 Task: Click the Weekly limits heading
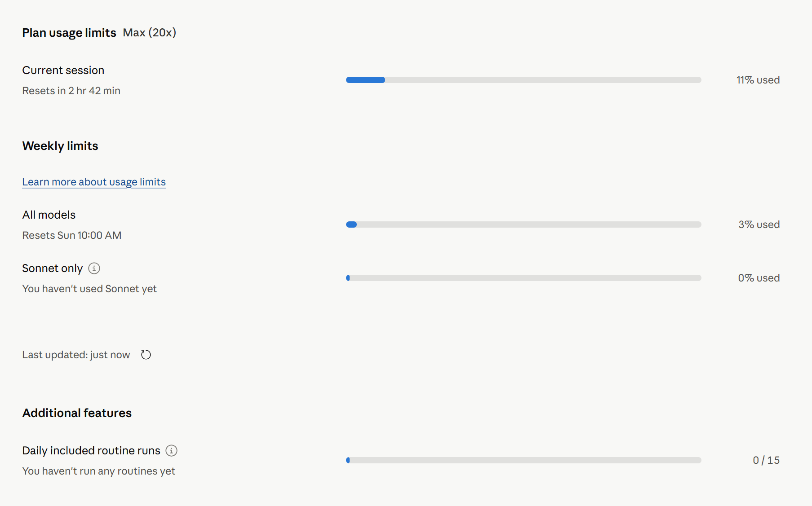coord(60,146)
